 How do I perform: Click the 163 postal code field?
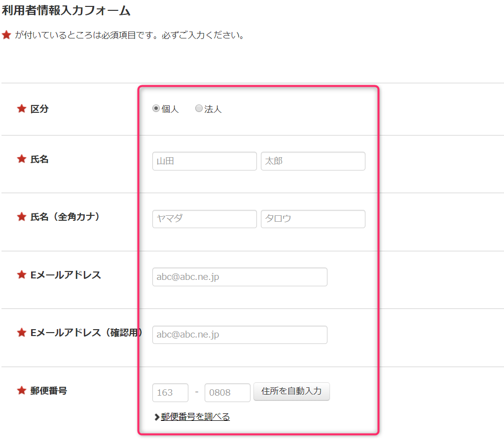tap(170, 393)
